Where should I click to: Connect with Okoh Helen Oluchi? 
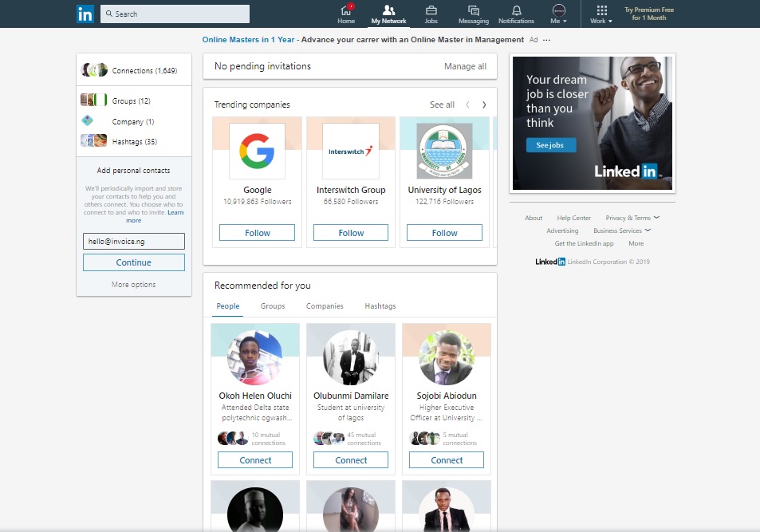pyautogui.click(x=255, y=460)
